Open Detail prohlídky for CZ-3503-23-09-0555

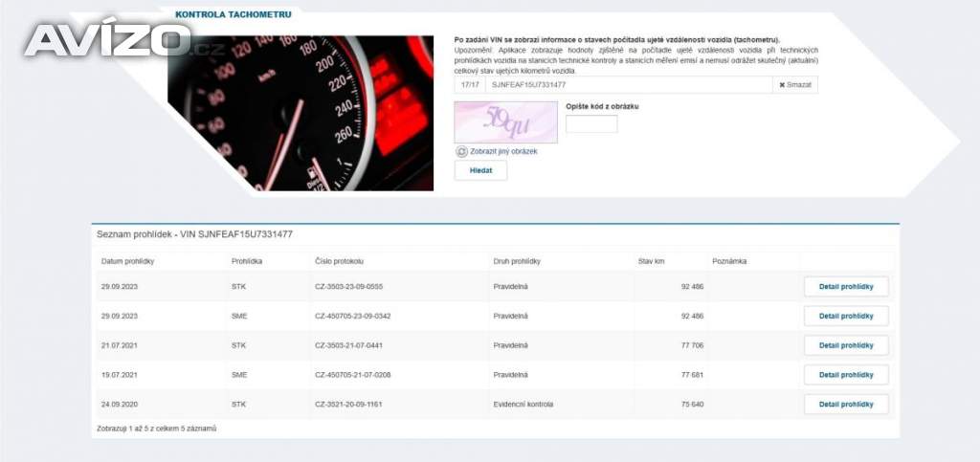point(846,287)
